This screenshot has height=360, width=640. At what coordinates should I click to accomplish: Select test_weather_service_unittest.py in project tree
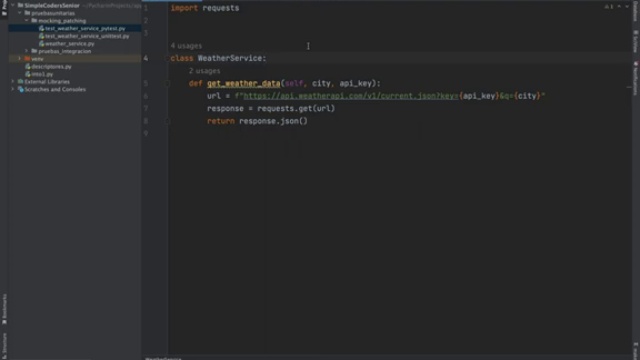point(75,36)
